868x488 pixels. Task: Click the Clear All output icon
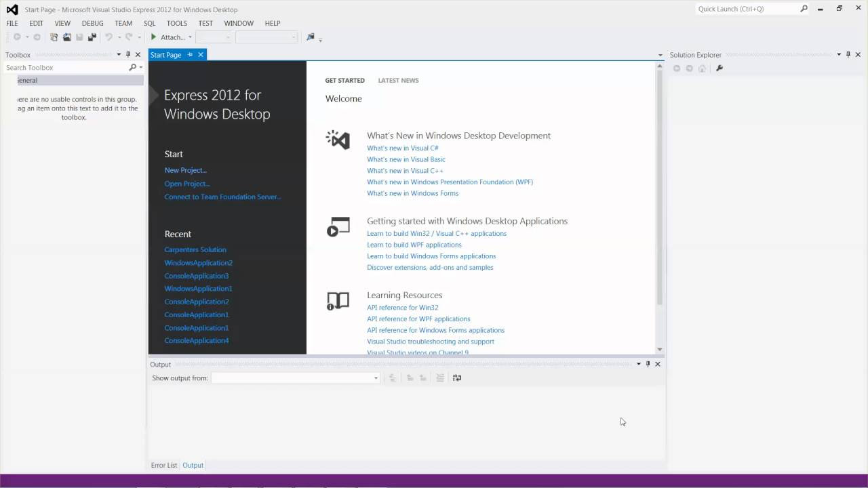point(439,378)
